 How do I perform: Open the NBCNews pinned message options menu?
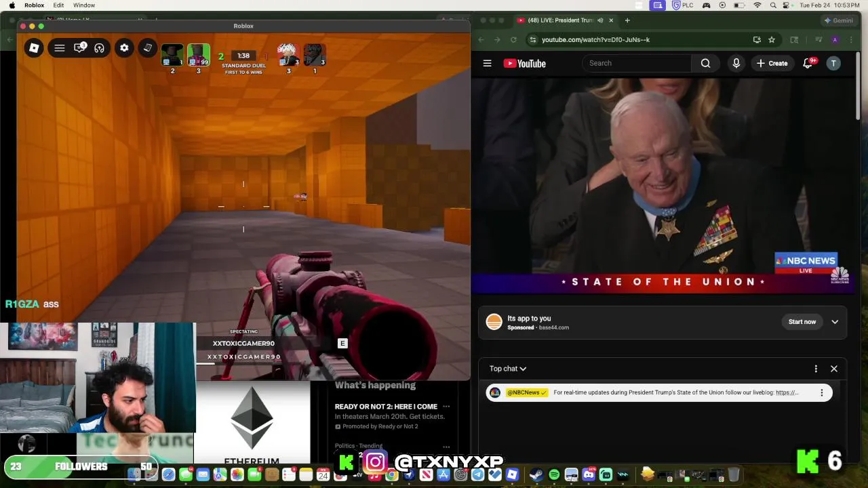[822, 392]
